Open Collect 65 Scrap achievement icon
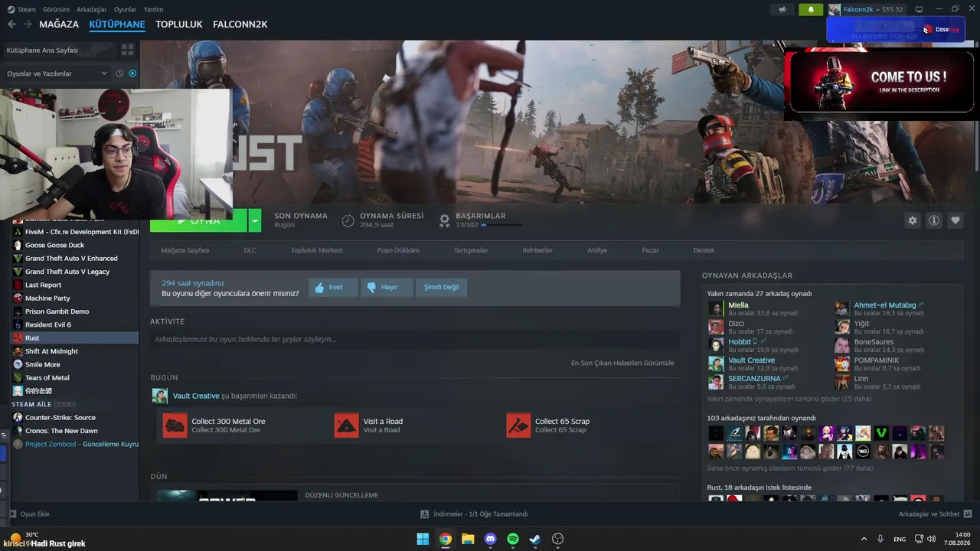The image size is (980, 551). tap(518, 425)
